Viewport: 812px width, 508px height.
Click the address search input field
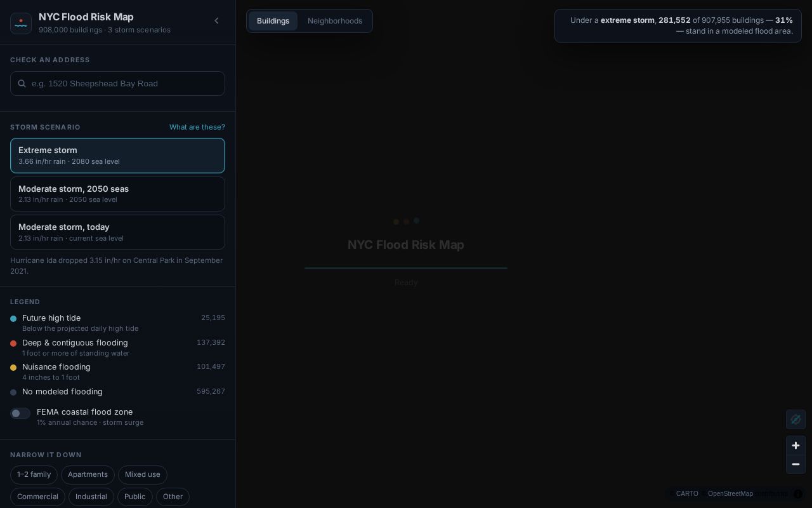click(117, 83)
